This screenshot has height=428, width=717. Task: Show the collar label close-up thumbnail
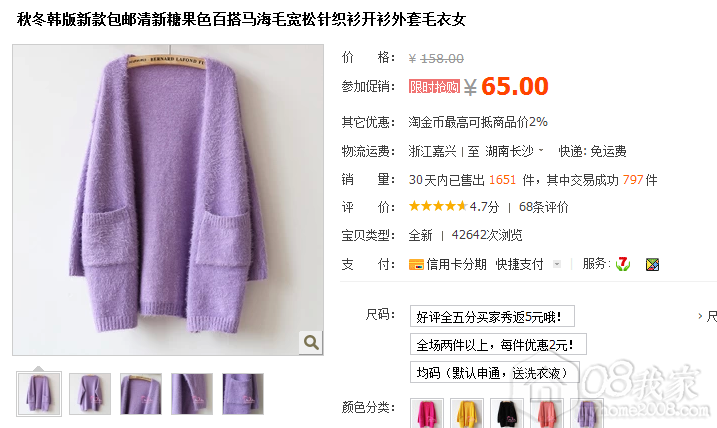pyautogui.click(x=141, y=394)
